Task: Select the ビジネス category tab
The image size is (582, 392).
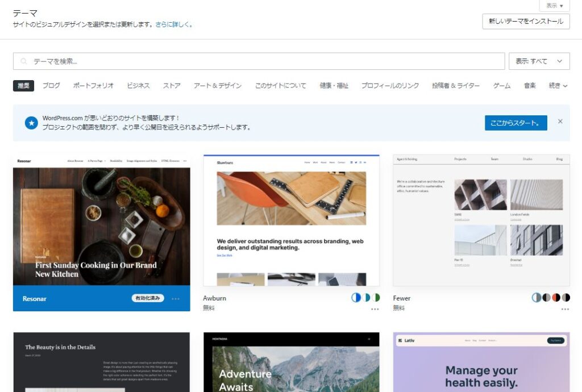Action: pyautogui.click(x=138, y=86)
